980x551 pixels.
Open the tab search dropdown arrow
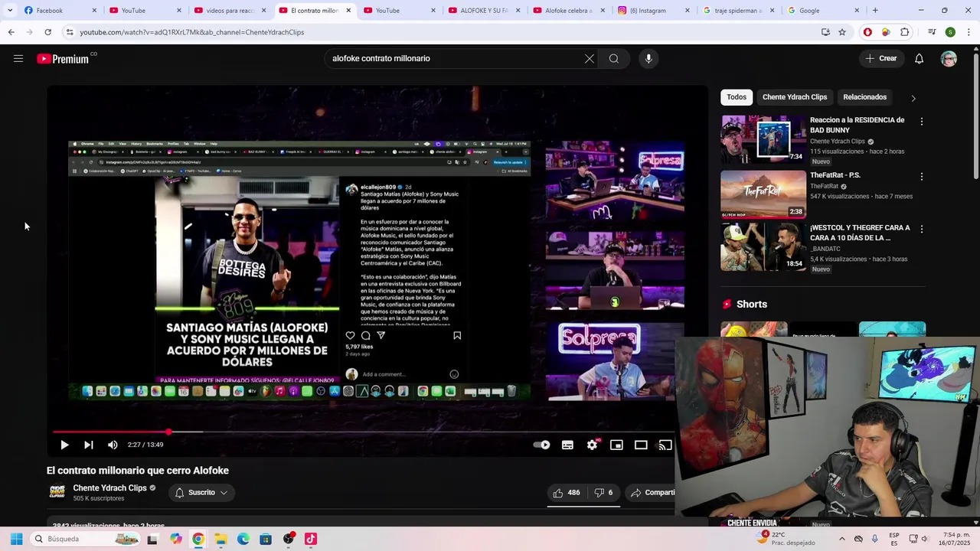tap(10, 11)
